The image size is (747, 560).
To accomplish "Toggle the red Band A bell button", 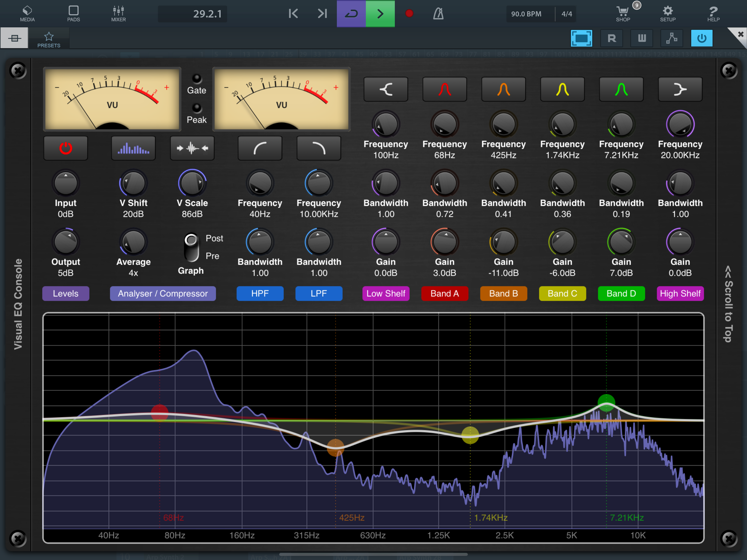I will coord(444,89).
